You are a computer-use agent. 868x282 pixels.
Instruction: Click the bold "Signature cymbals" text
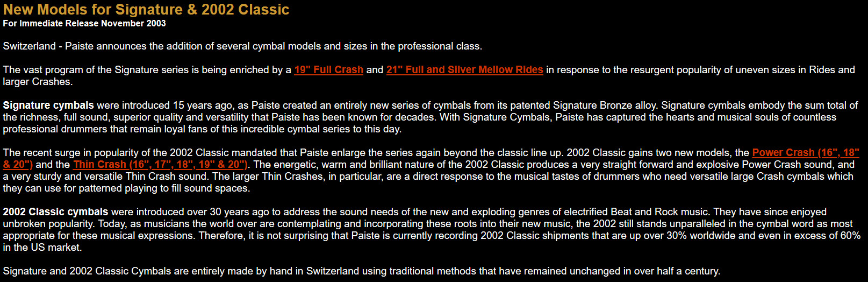click(x=48, y=105)
